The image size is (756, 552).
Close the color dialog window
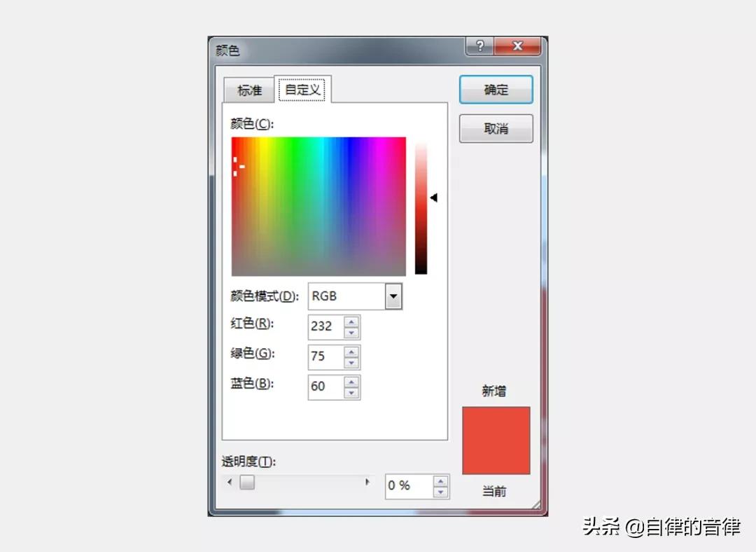pos(518,46)
